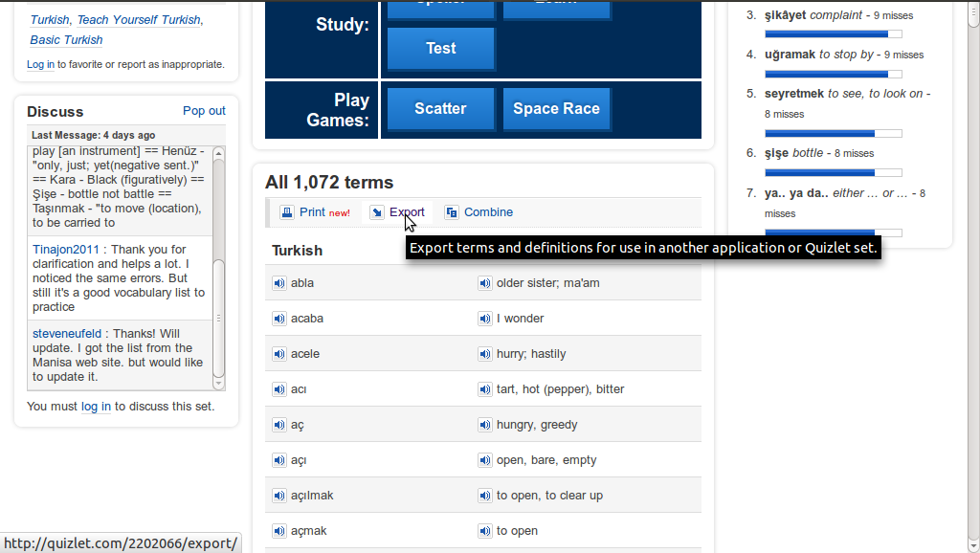Select the Test study mode
Image resolution: width=980 pixels, height=553 pixels.
point(439,48)
